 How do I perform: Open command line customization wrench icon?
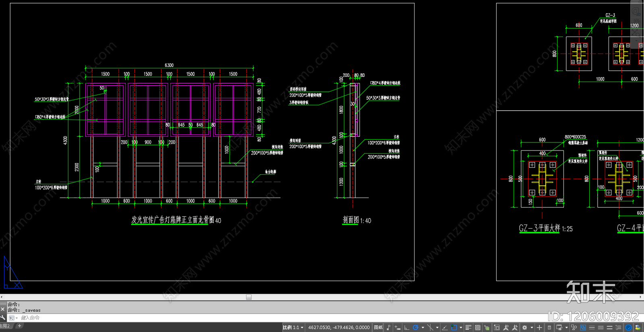[x=3, y=318]
